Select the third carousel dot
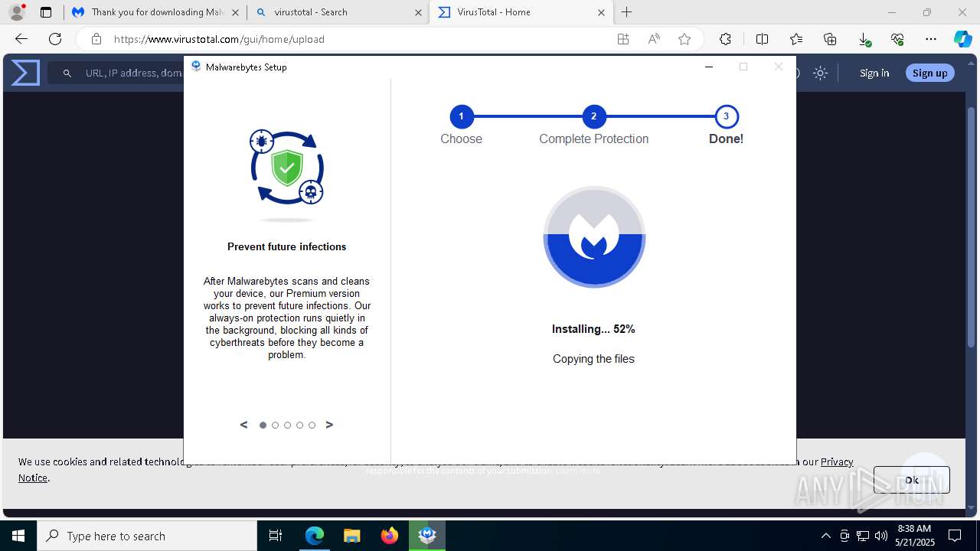Viewport: 980px width, 551px height. click(x=287, y=425)
